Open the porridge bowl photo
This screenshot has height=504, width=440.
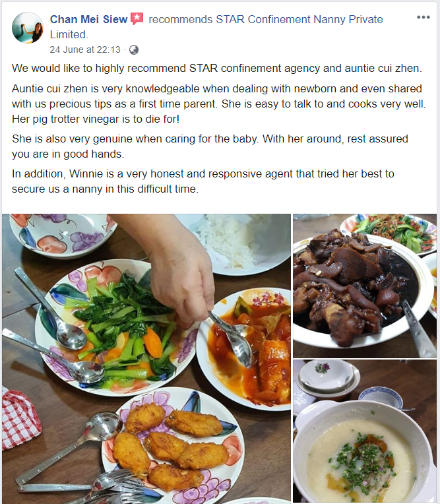point(365,431)
